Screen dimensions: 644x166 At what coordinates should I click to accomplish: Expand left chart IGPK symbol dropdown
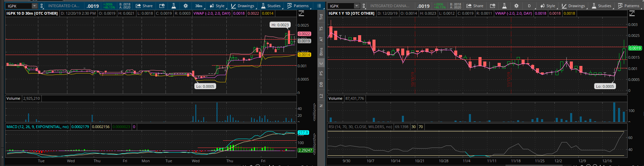[34, 6]
